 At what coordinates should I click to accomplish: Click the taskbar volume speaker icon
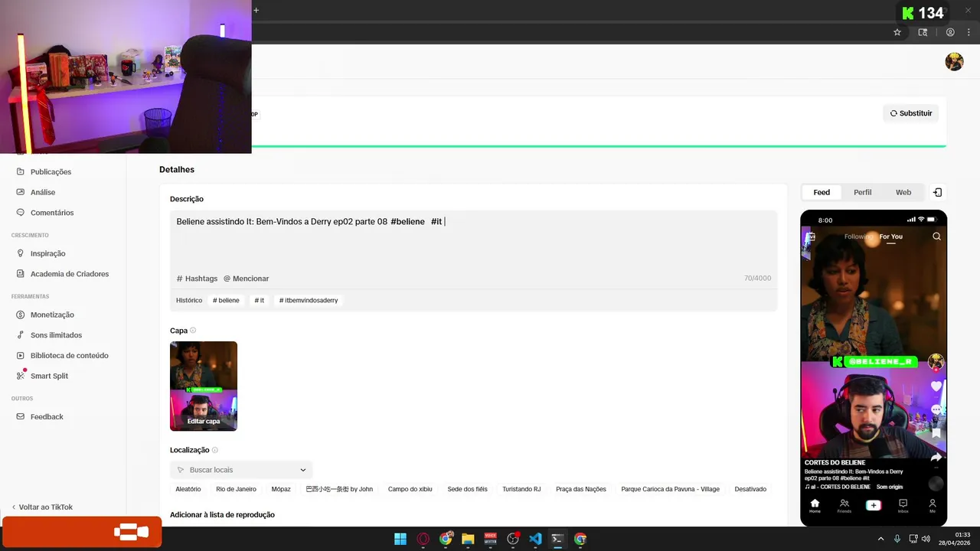926,539
